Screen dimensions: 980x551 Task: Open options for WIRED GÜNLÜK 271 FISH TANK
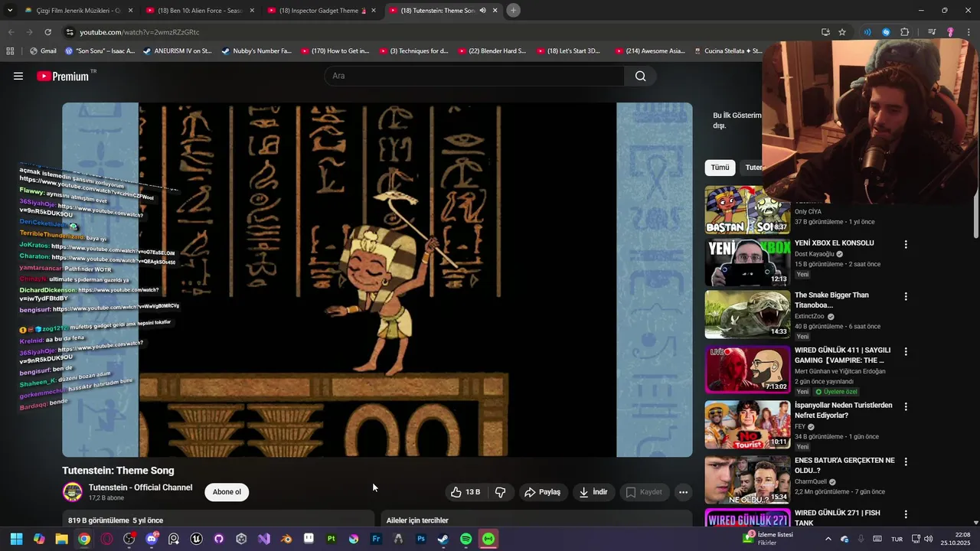906,514
